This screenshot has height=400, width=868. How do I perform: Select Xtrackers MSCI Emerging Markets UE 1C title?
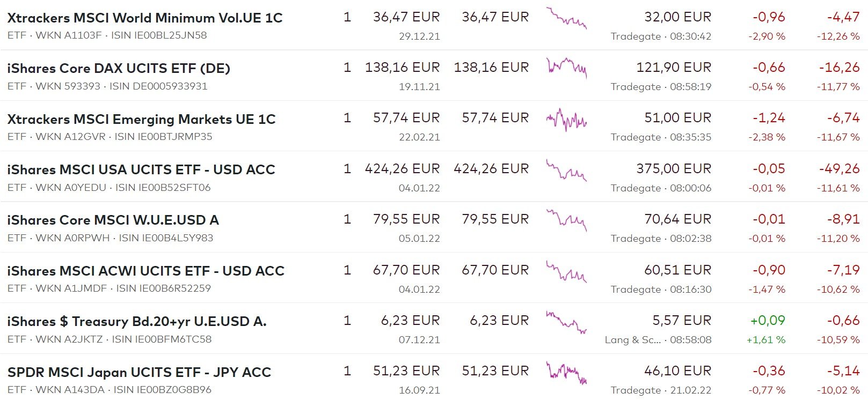(x=141, y=119)
